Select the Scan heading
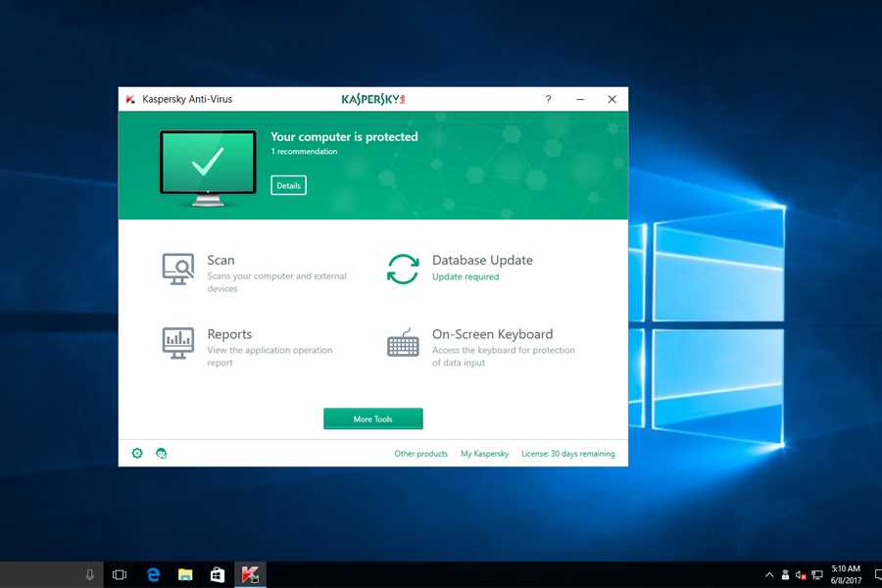This screenshot has width=882, height=588. pos(220,260)
